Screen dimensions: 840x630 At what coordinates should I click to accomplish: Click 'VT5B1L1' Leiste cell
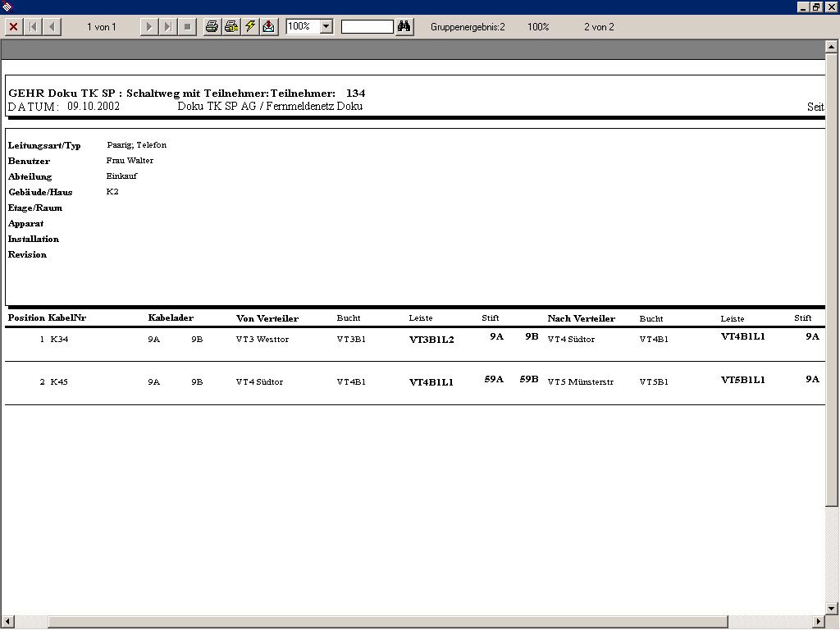tap(743, 380)
